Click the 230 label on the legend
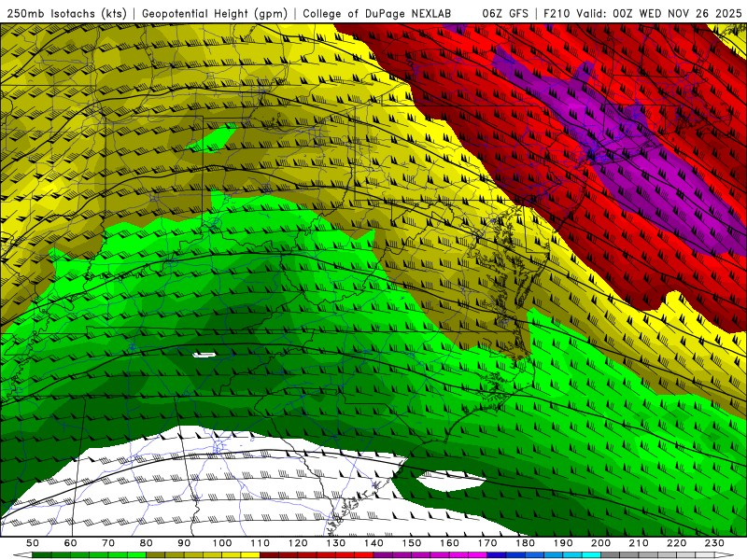 click(714, 543)
